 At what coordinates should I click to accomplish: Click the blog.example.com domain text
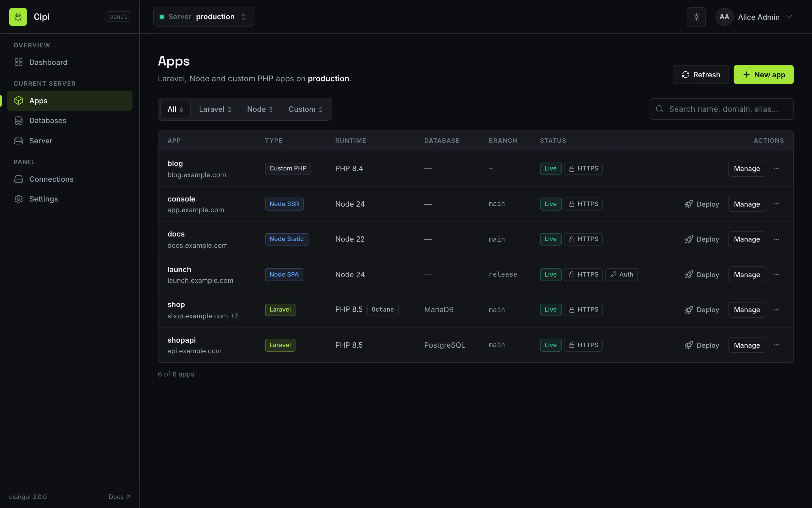(x=197, y=175)
